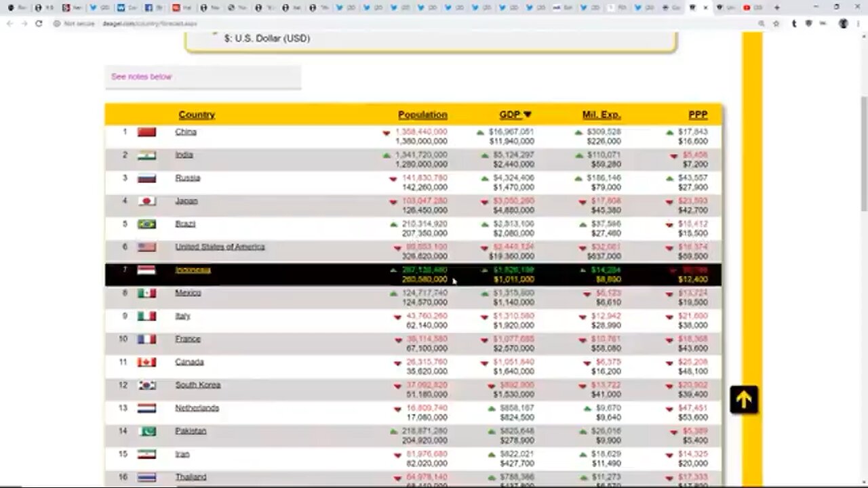This screenshot has height=488, width=868.
Task: Open the Canada country link
Action: click(189, 362)
